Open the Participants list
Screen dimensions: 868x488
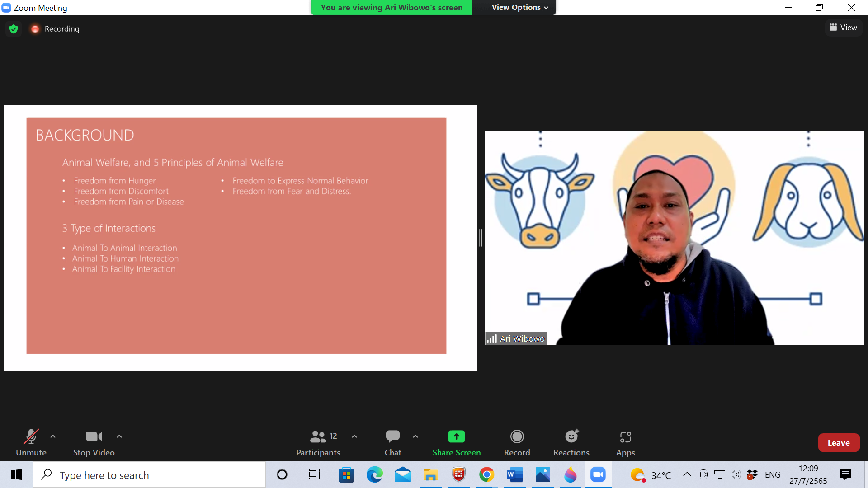click(x=318, y=442)
